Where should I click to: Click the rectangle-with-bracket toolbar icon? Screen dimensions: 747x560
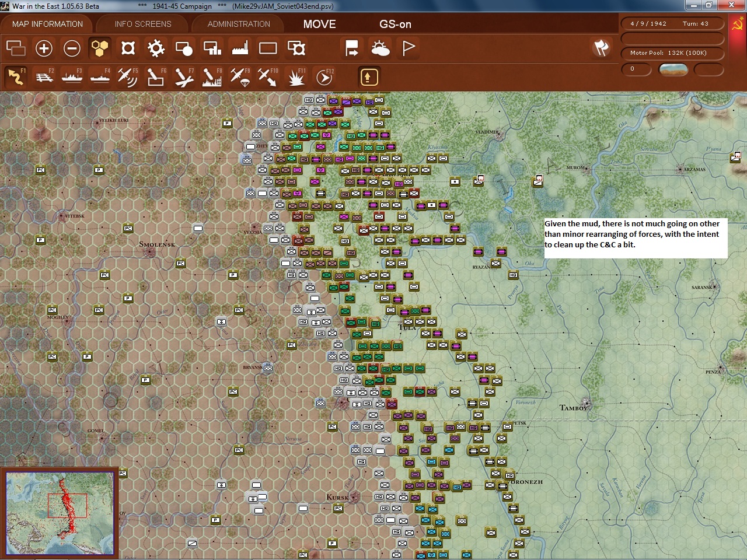point(296,48)
